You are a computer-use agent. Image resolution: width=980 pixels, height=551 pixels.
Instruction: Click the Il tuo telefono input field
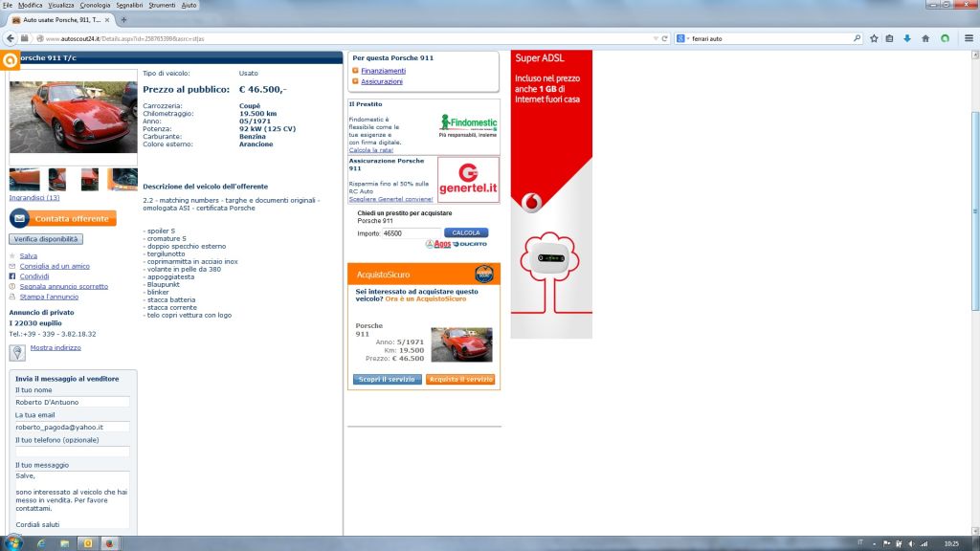[x=73, y=452]
